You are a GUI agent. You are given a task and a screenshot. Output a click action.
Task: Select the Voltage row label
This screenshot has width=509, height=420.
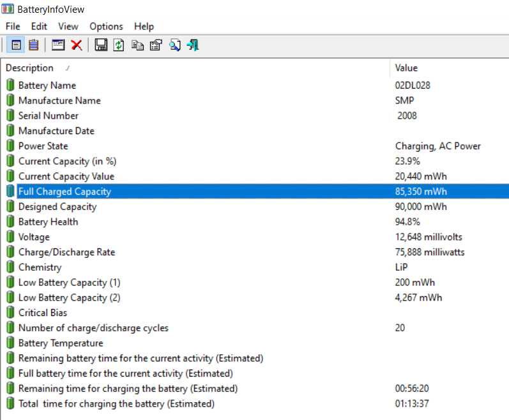point(34,237)
